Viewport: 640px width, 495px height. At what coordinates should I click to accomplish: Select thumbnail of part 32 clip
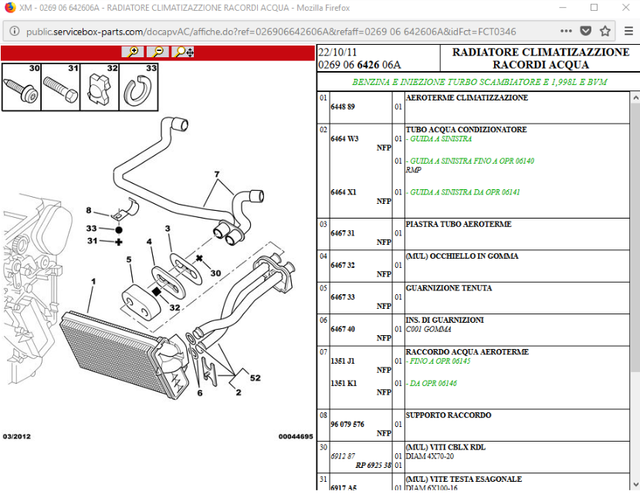100,87
